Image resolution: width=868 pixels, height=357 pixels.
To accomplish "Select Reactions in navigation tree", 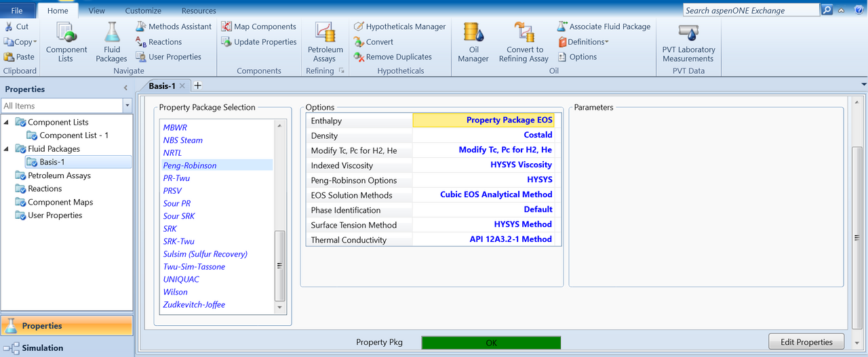I will pos(39,189).
